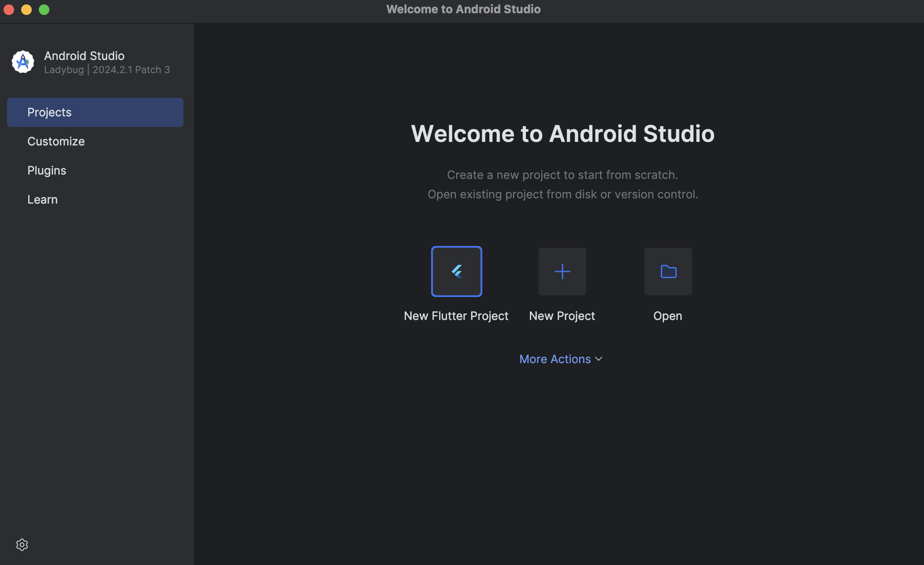Open settings via the gear icon
Image resolution: width=924 pixels, height=565 pixels.
(x=22, y=545)
